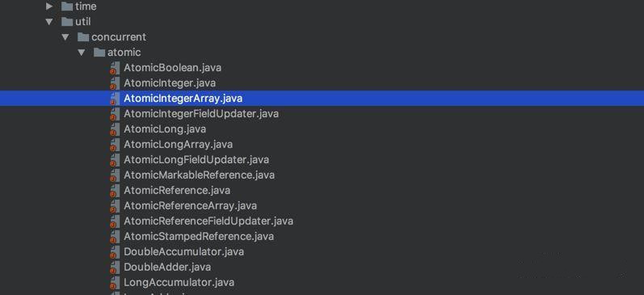Viewport: 644px width, 295px height.
Task: Click the AtomicLongFieldUpdater.java file icon
Action: click(114, 160)
